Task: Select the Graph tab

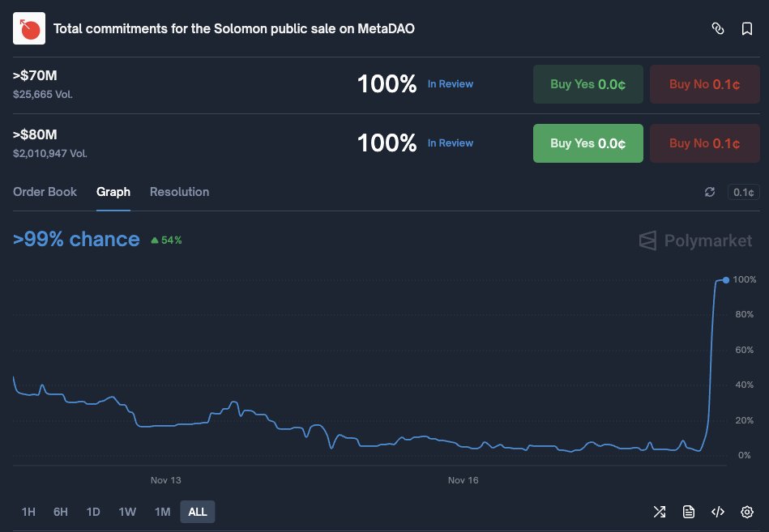Action: [x=113, y=192]
